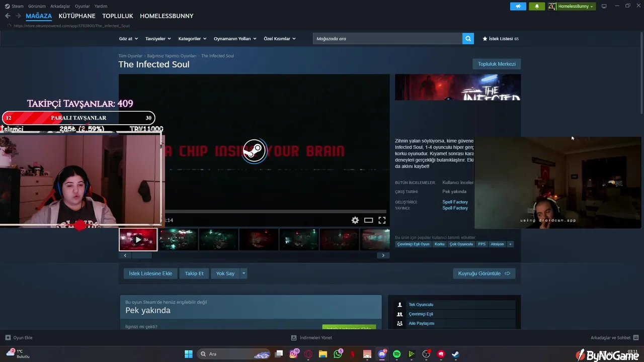Open the arrow dropdown beside Yok Say
The width and height of the screenshot is (644, 362).
pyautogui.click(x=244, y=274)
